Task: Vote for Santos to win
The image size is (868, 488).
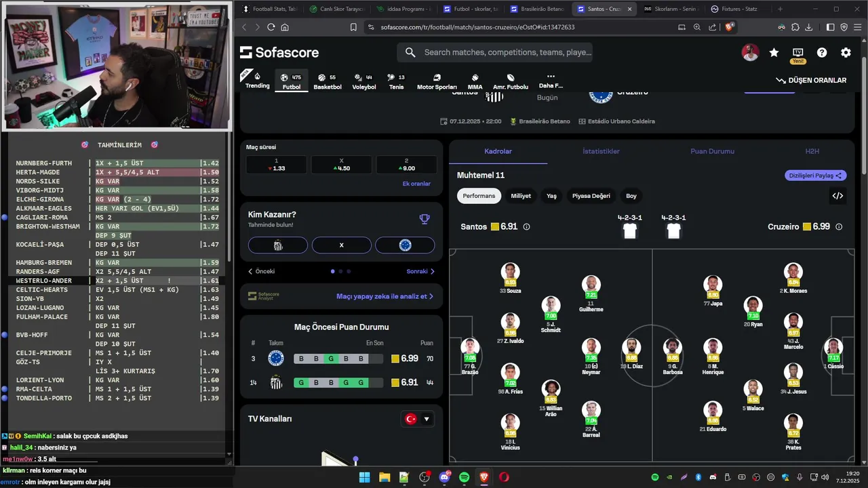Action: (x=278, y=245)
